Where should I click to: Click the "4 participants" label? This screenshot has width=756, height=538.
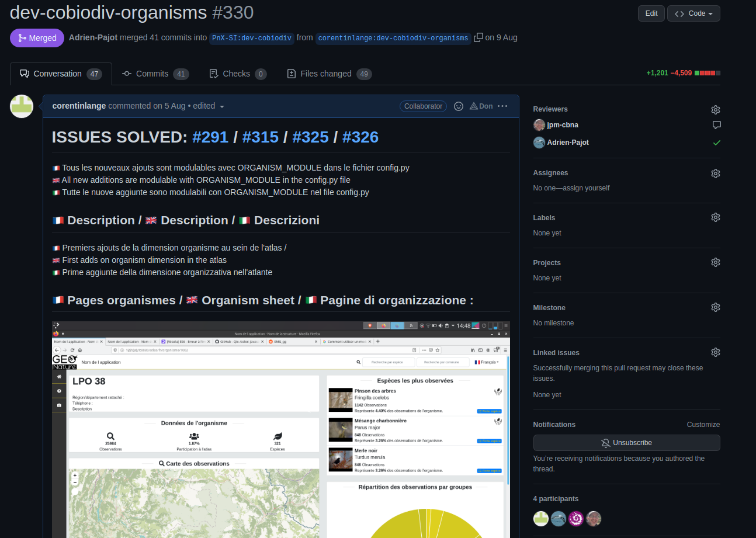(556, 499)
